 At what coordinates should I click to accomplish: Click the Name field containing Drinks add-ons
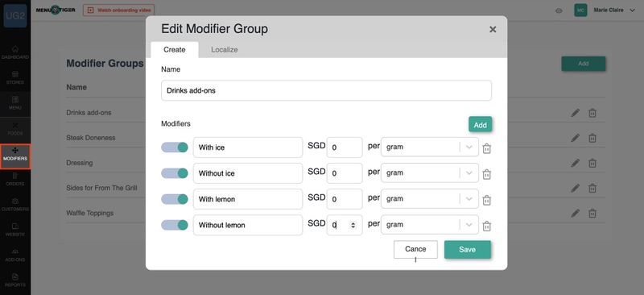(x=326, y=90)
